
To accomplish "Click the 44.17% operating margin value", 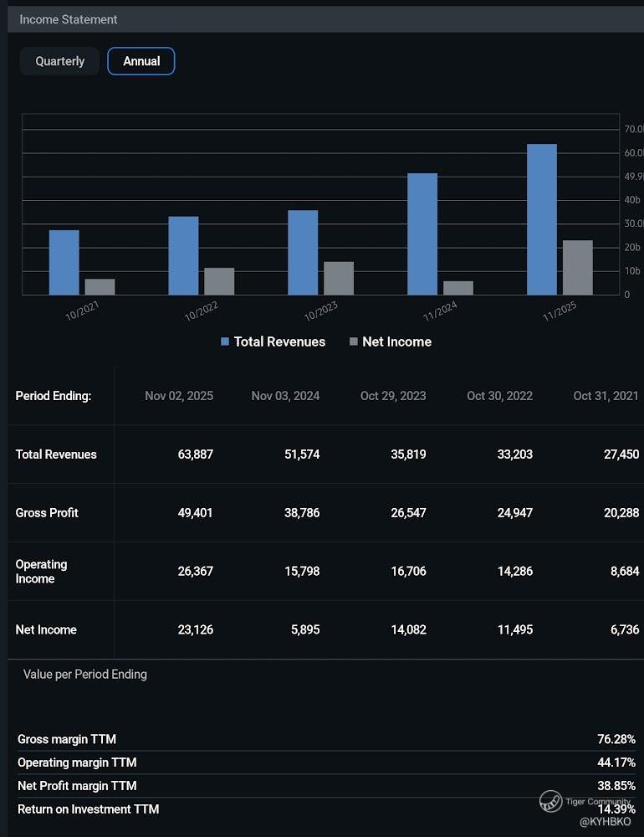I will 616,763.
